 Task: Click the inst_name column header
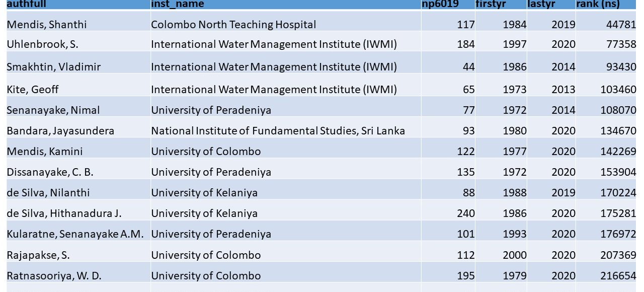click(178, 4)
